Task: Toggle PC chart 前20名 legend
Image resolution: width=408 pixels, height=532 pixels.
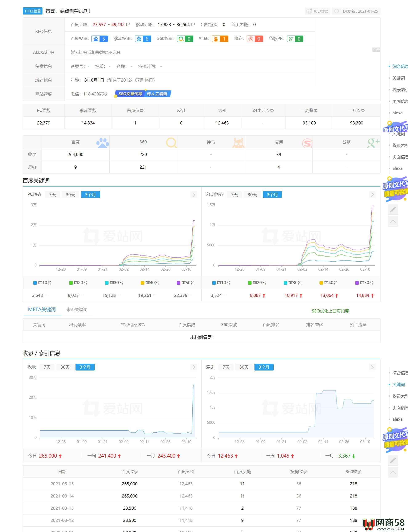Action: [x=78, y=283]
